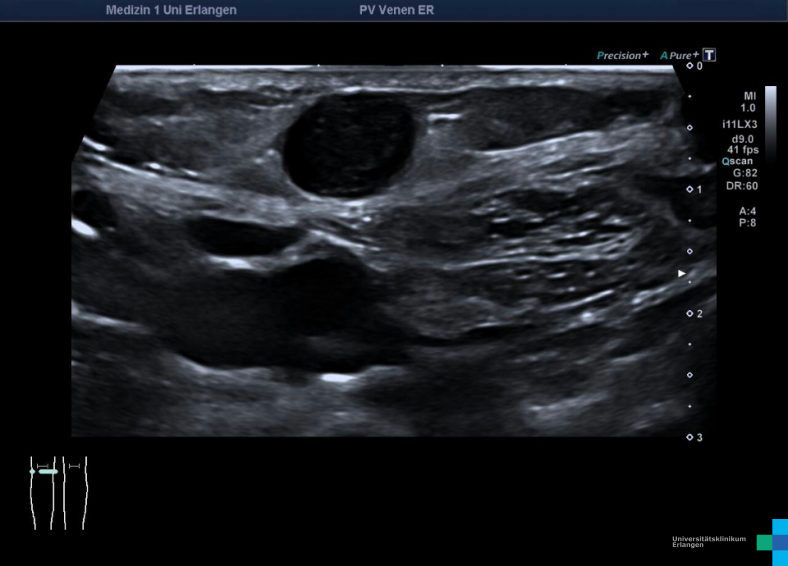Click the cyan probe marker on body mark

[46, 471]
